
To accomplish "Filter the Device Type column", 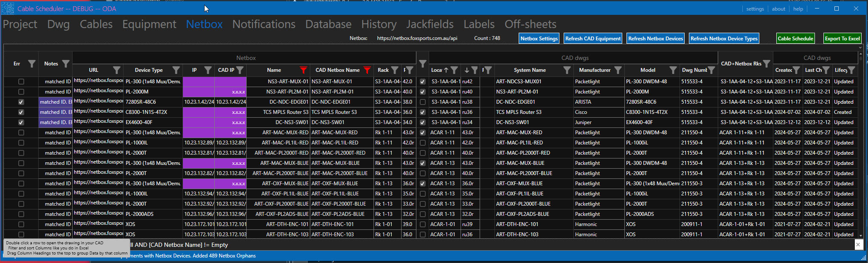I will 176,70.
